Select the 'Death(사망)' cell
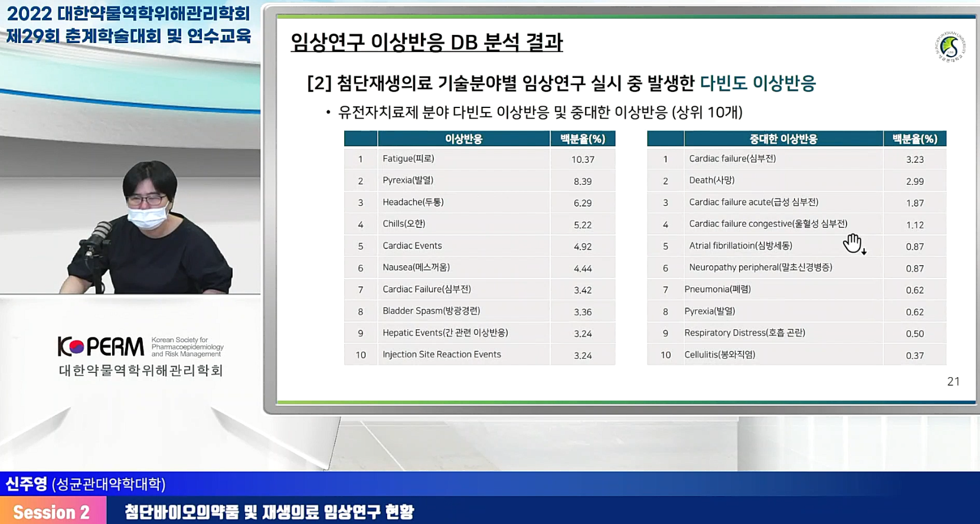The height and width of the screenshot is (524, 980). [783, 181]
